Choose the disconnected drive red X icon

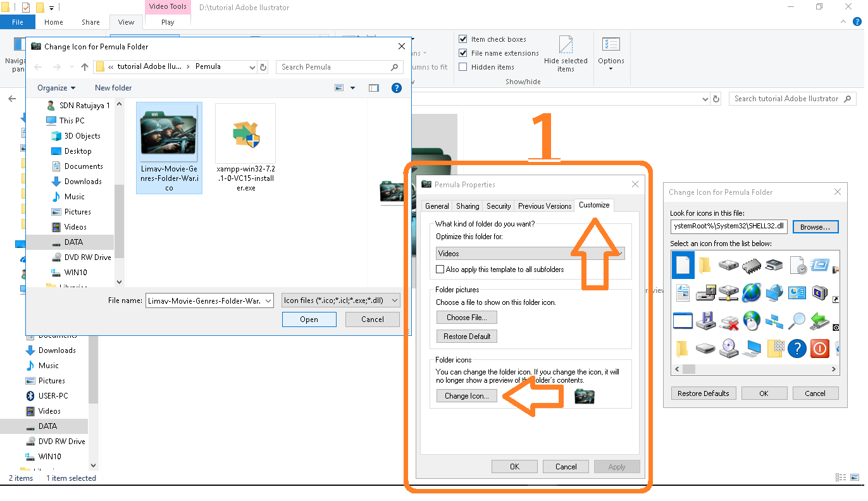click(x=728, y=321)
